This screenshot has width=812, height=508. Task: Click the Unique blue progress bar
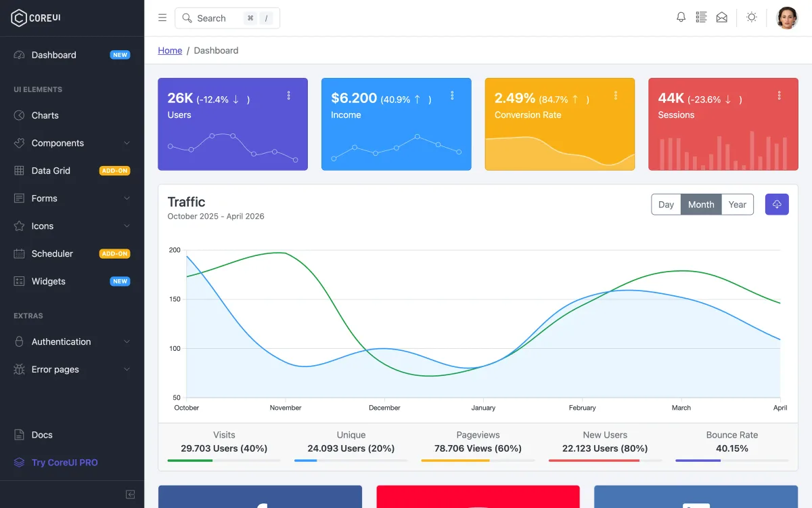point(351,461)
